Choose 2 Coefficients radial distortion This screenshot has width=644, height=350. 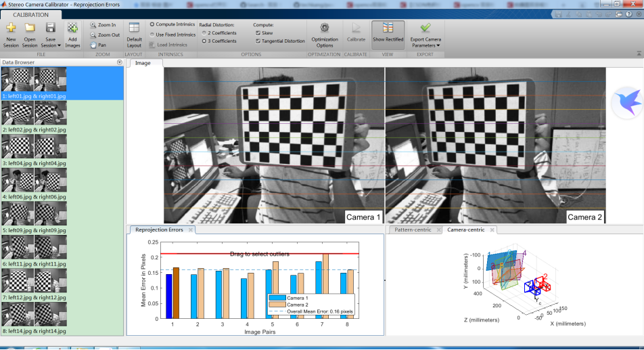[204, 33]
